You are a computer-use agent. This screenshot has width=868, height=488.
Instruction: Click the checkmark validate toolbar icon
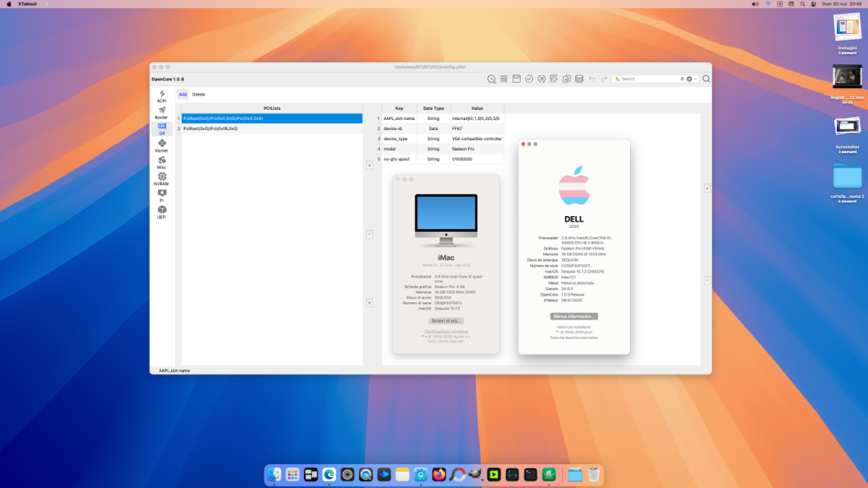pos(529,79)
